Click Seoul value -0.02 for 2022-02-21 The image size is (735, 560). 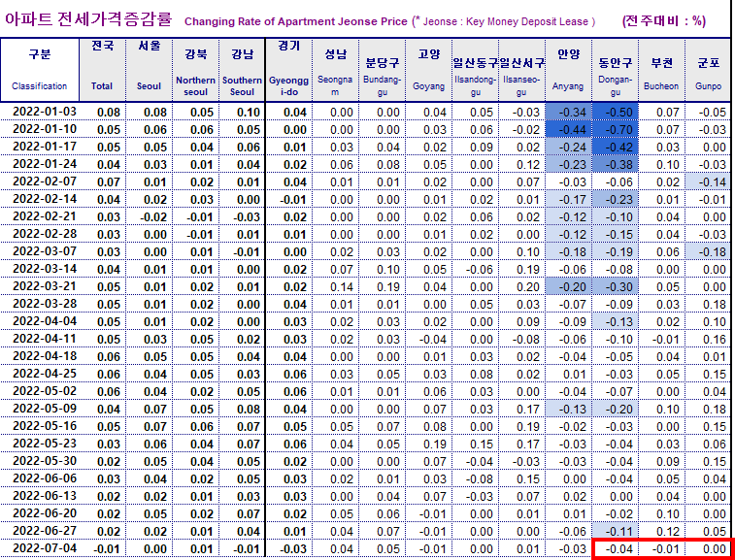pyautogui.click(x=149, y=216)
